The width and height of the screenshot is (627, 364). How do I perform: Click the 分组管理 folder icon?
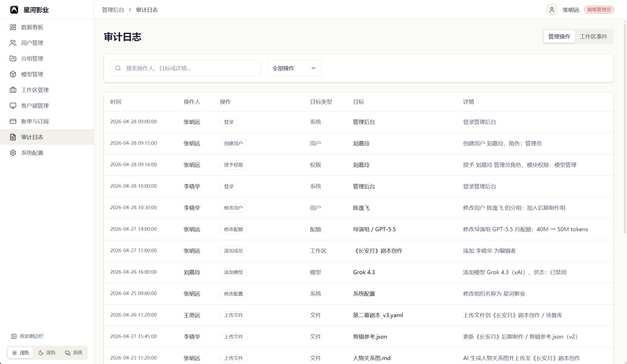[x=13, y=58]
